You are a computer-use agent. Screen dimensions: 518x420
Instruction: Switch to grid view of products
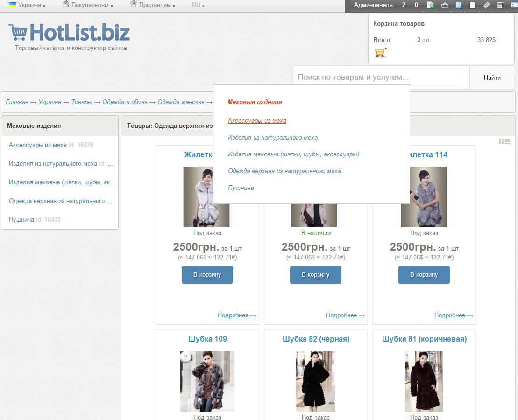[x=501, y=141]
